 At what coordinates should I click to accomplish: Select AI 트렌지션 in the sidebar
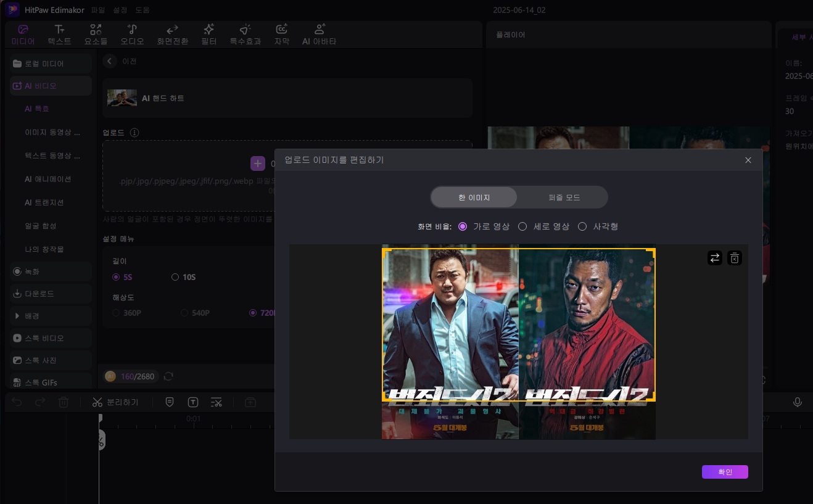pyautogui.click(x=44, y=202)
